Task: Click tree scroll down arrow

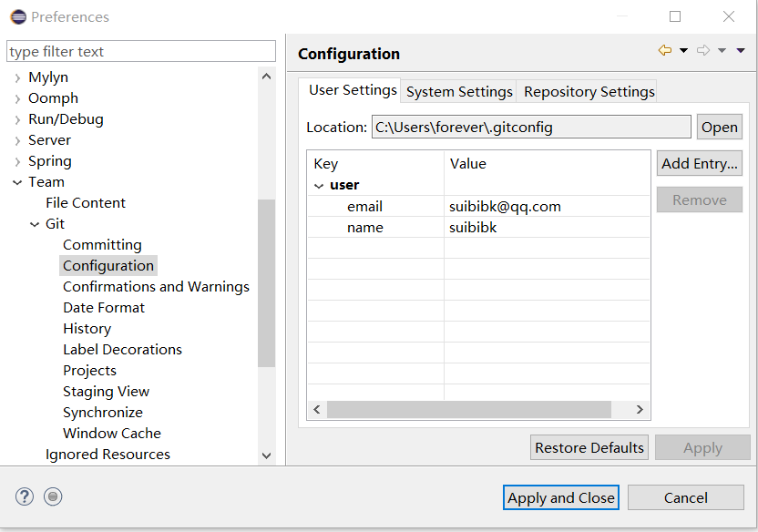Action: pos(266,455)
